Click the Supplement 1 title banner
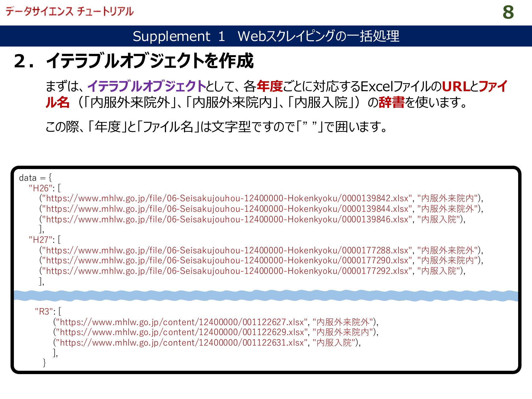Screen dimensions: 532x399 click(266, 36)
